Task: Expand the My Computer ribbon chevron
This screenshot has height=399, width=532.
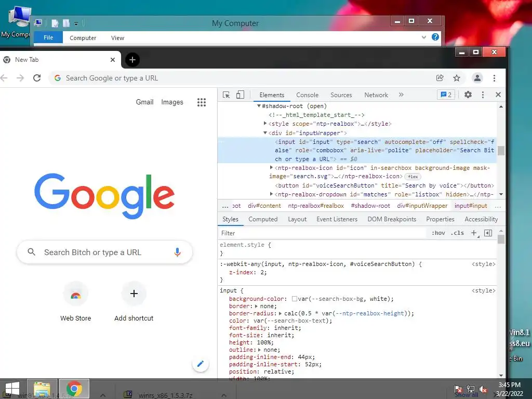Action: pos(424,37)
